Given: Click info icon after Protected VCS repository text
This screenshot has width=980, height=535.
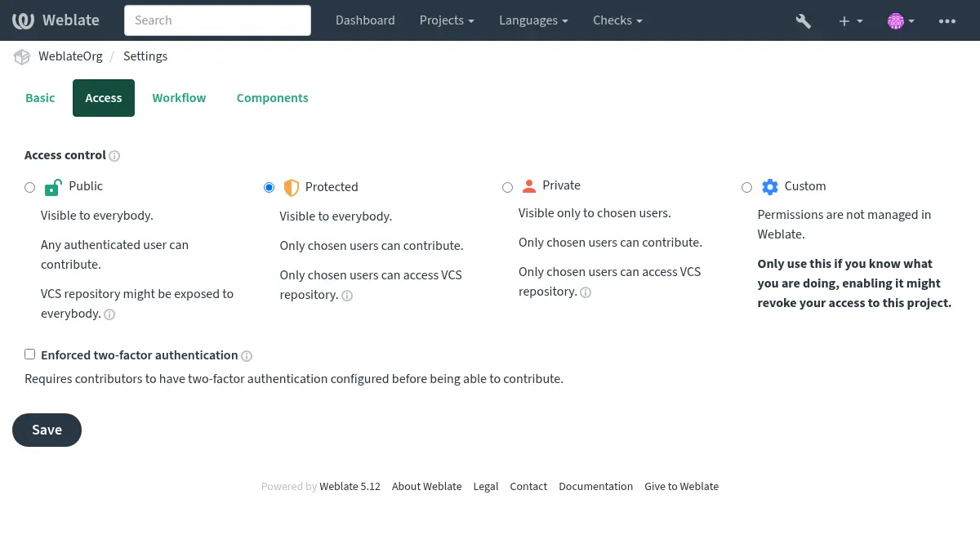Looking at the screenshot, I should pos(347,296).
